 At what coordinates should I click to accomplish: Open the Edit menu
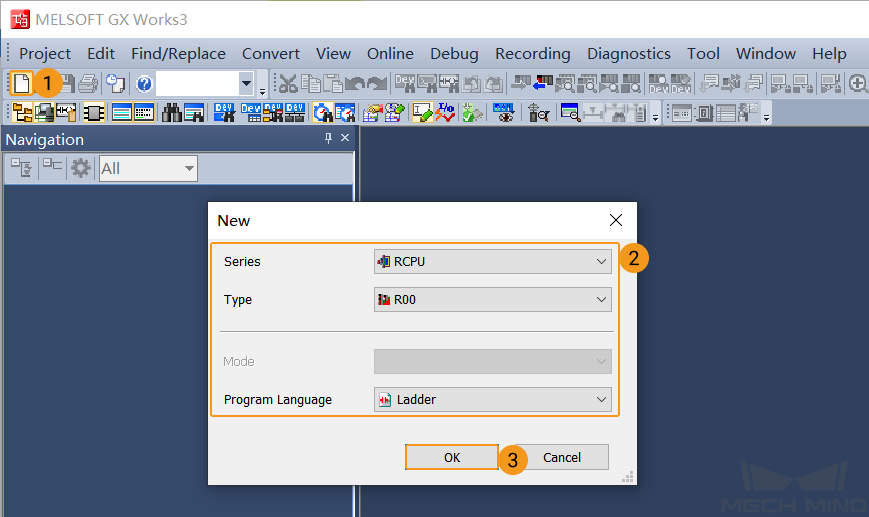click(x=101, y=54)
